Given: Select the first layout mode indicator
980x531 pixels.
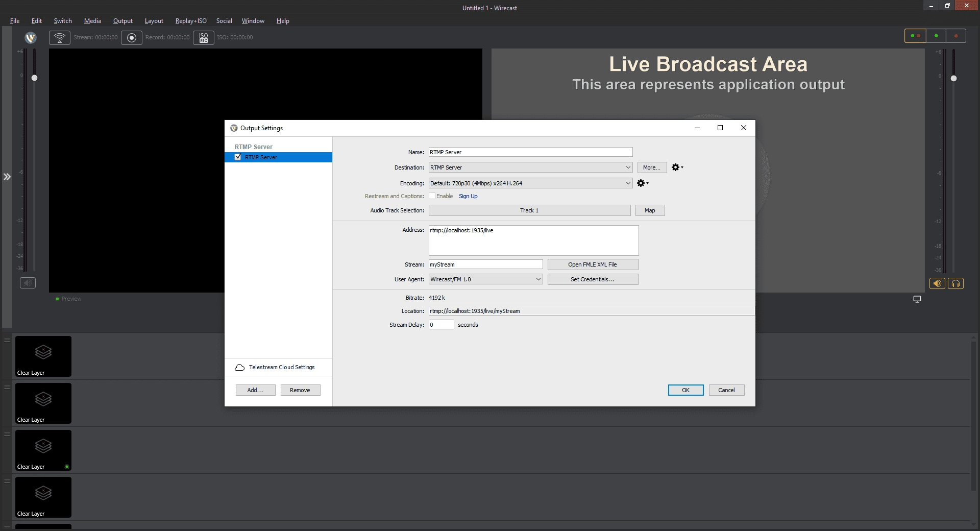Looking at the screenshot, I should (x=915, y=36).
